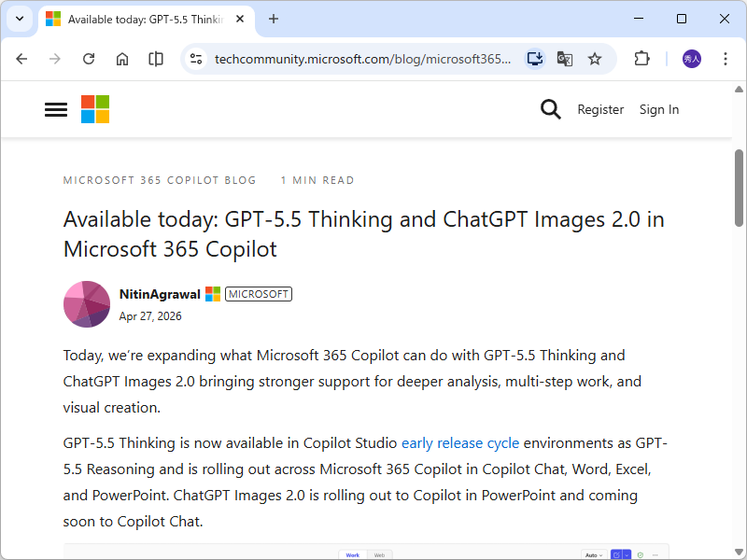Expand the tab search dropdown arrow
747x560 pixels.
click(x=20, y=19)
